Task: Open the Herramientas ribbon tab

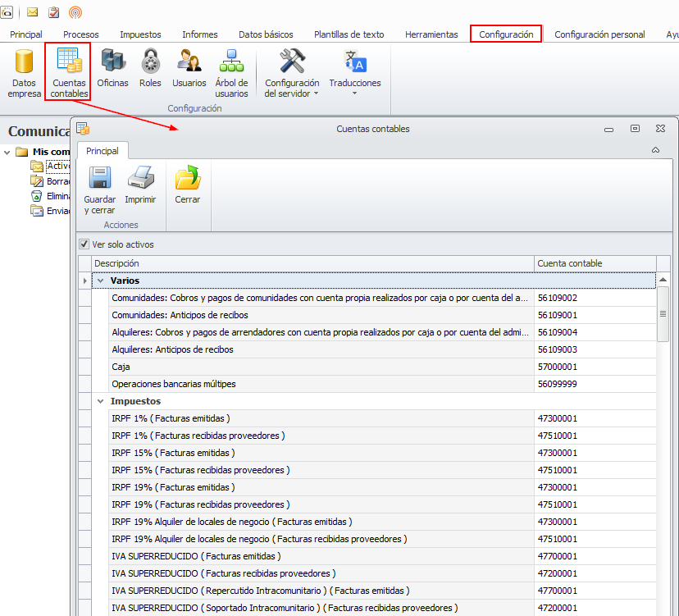Action: (431, 34)
